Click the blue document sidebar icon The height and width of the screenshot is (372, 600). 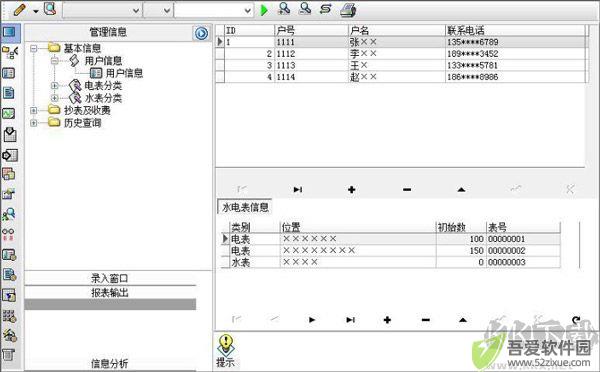pyautogui.click(x=8, y=93)
